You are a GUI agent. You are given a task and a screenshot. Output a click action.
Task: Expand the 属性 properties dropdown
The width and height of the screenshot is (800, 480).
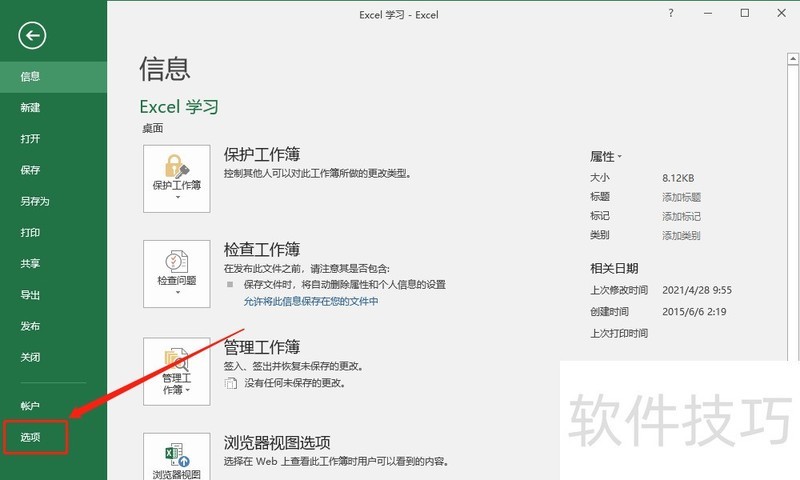[606, 157]
